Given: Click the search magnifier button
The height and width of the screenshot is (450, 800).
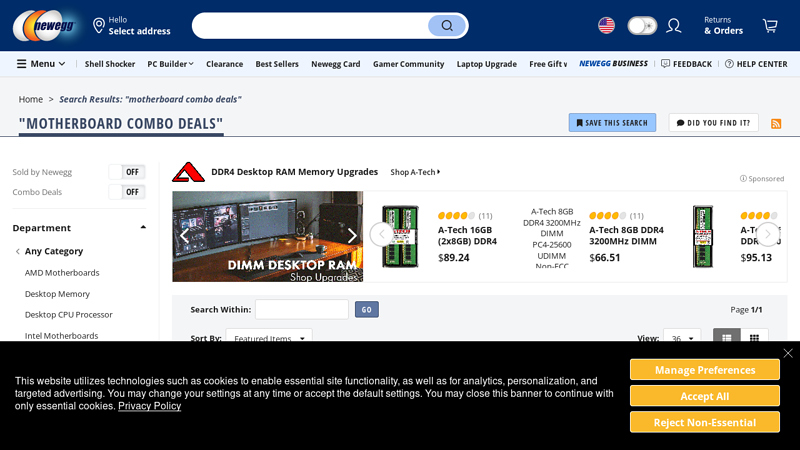Looking at the screenshot, I should click(446, 26).
